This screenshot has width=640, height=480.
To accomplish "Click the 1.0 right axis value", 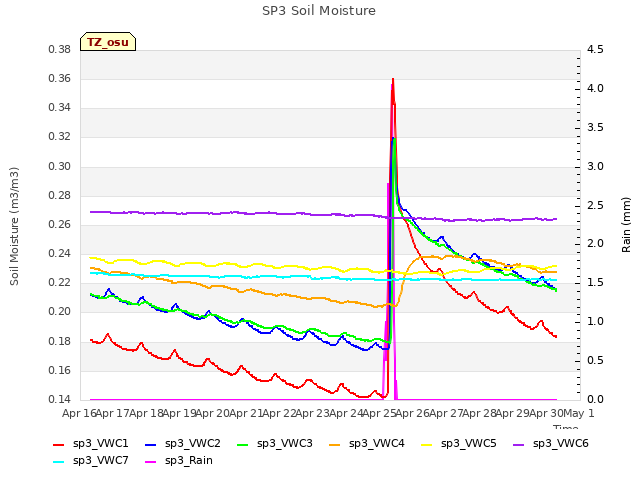I will [595, 322].
